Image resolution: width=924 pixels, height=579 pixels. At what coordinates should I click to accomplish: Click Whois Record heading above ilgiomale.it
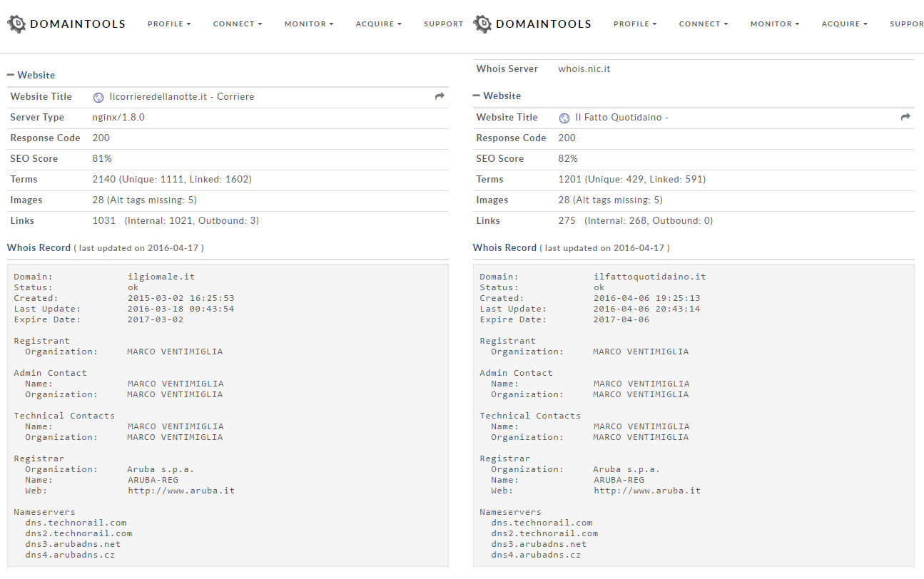[39, 247]
